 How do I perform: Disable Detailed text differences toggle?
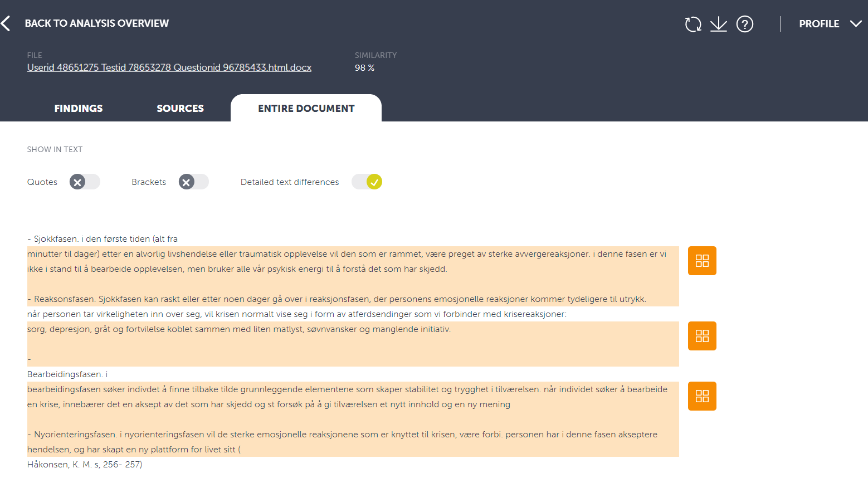pyautogui.click(x=367, y=182)
